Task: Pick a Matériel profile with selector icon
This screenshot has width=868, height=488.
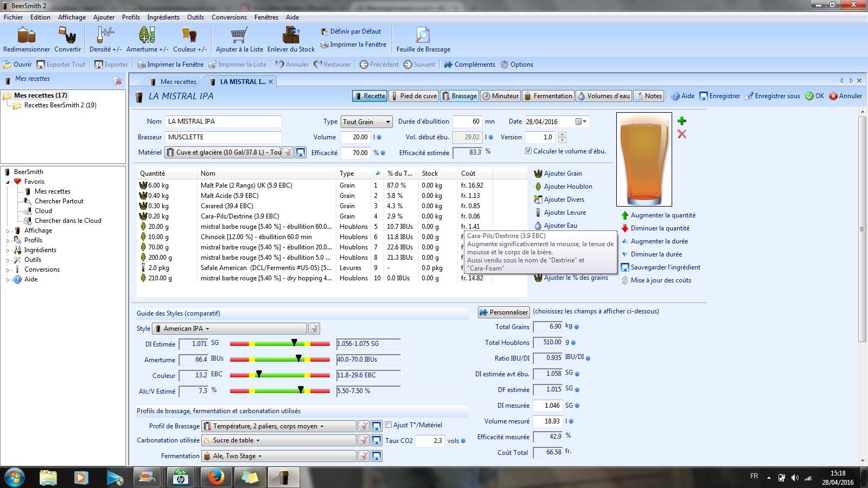Action: (288, 152)
